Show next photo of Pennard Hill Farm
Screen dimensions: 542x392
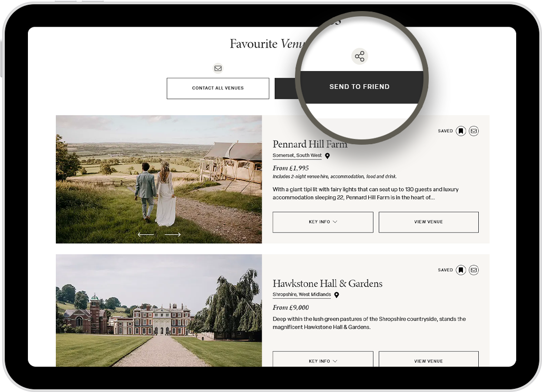point(172,235)
